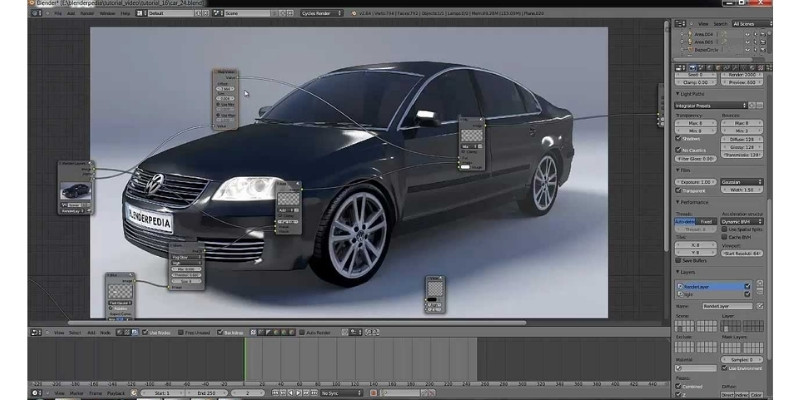Disable the light render layer checkbox
Image resolution: width=800 pixels, height=400 pixels.
coord(747,294)
